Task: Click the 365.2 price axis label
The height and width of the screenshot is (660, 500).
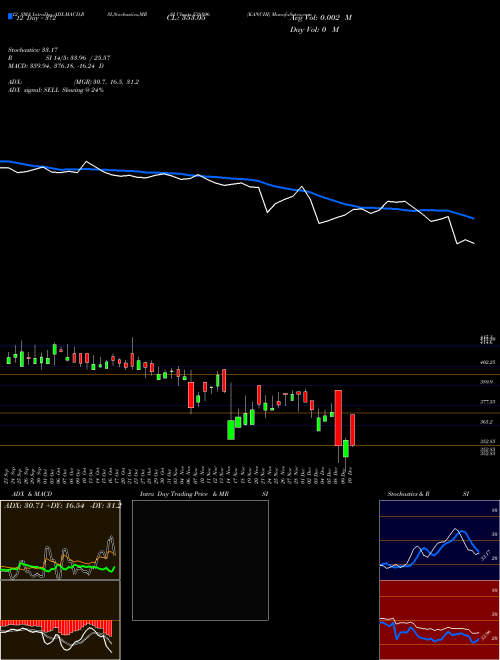Action: click(486, 422)
